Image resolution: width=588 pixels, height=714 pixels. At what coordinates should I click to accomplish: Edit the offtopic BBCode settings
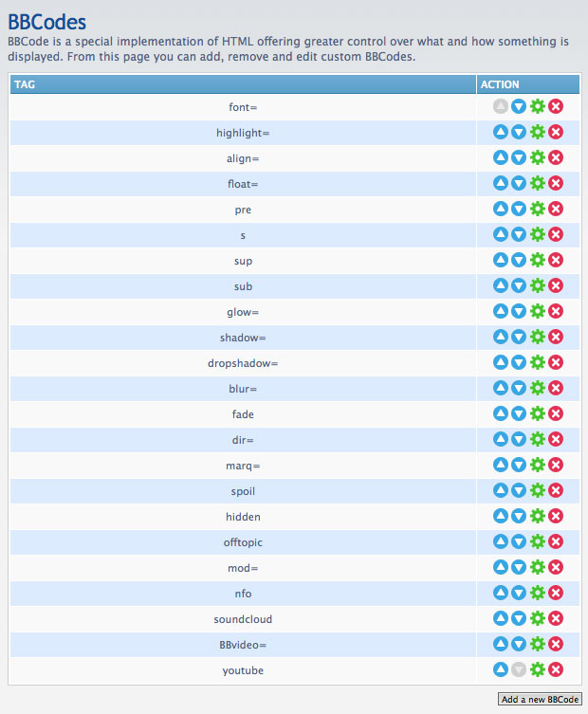(x=538, y=541)
